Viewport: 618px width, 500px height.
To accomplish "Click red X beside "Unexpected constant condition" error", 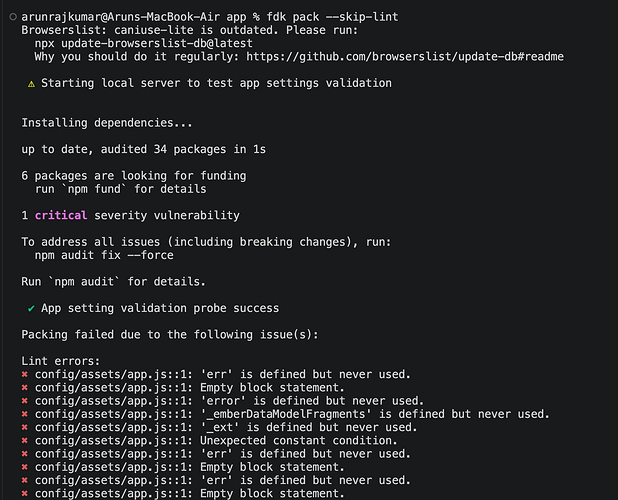I will pos(25,440).
